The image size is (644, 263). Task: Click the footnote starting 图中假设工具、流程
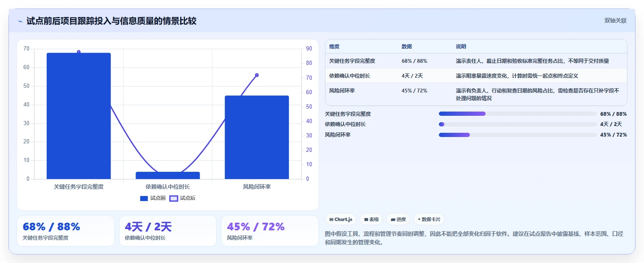(474, 238)
